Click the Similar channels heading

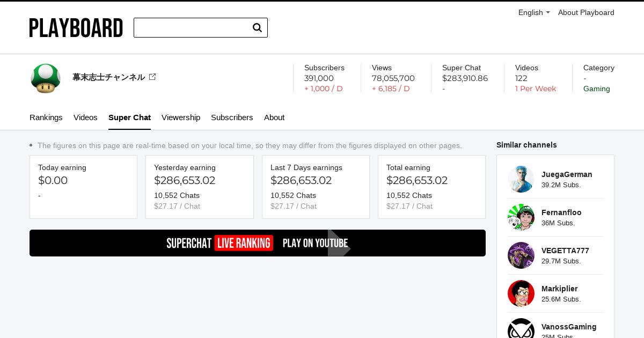[526, 145]
